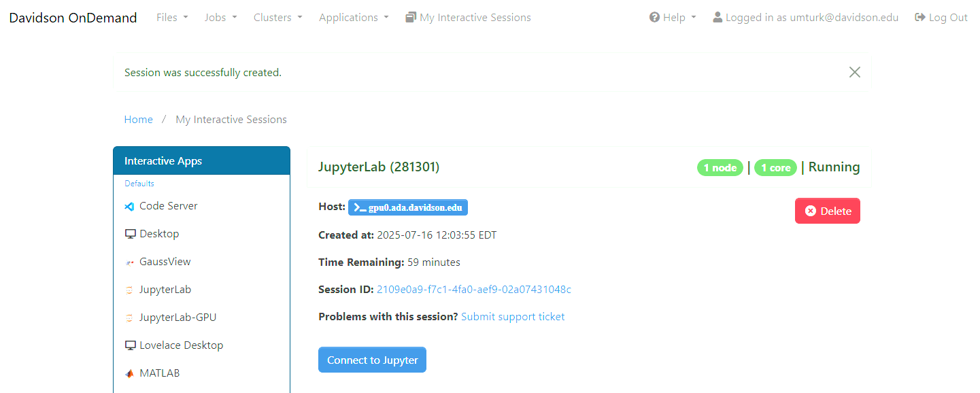Click the Desktop monitor icon in sidebar
Viewport: 980px width, 393px height.
[x=131, y=234]
